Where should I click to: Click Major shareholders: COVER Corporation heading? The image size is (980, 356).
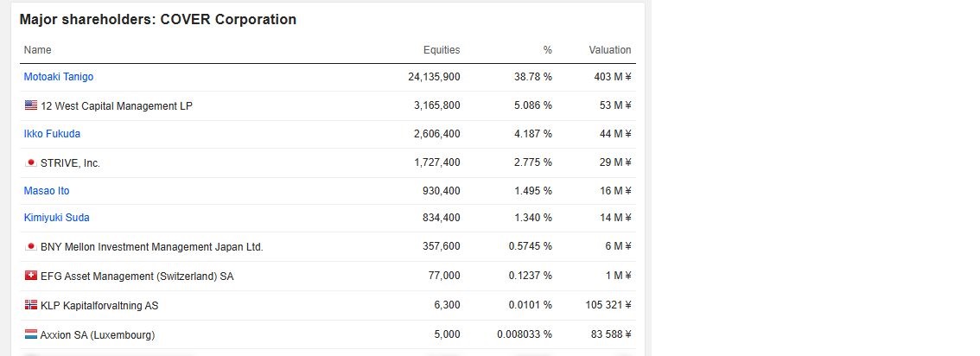[158, 19]
